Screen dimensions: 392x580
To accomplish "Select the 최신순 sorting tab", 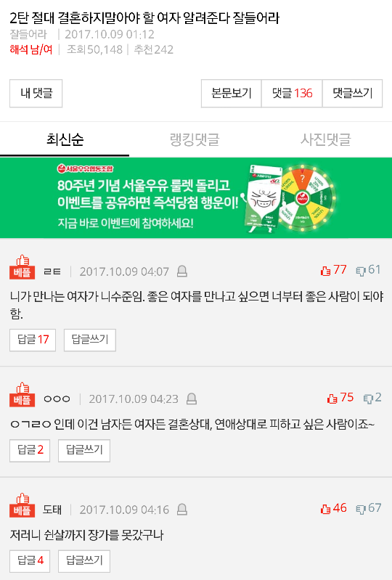I will (65, 139).
